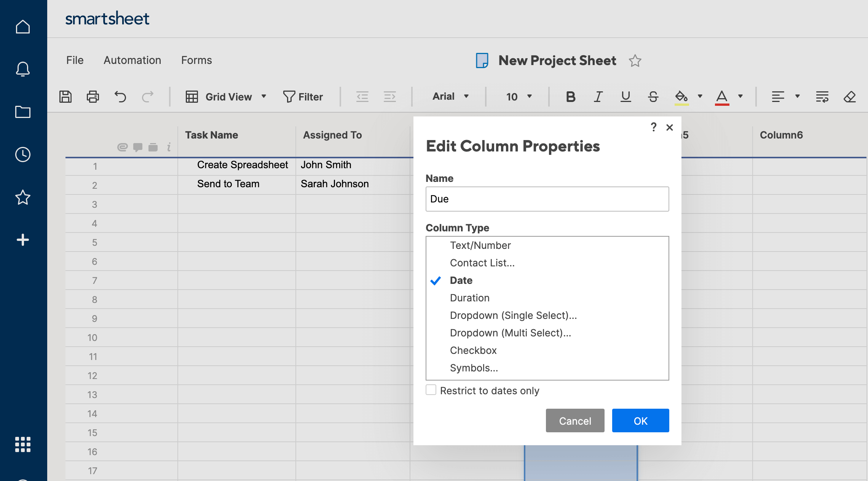Expand the Grid View dropdown
Image resolution: width=868 pixels, height=481 pixels.
click(x=263, y=96)
